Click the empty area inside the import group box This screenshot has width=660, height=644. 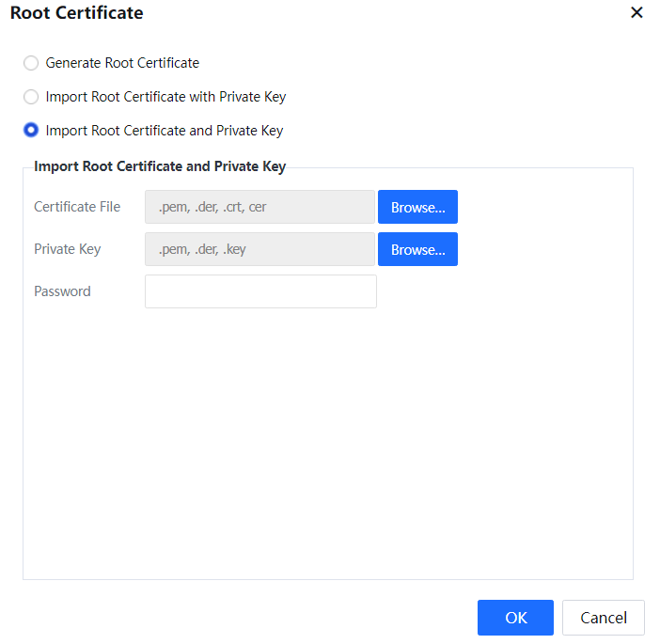(x=327, y=442)
